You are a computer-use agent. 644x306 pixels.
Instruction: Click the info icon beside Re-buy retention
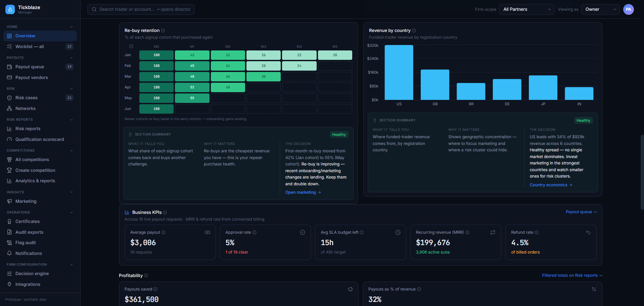tap(163, 31)
